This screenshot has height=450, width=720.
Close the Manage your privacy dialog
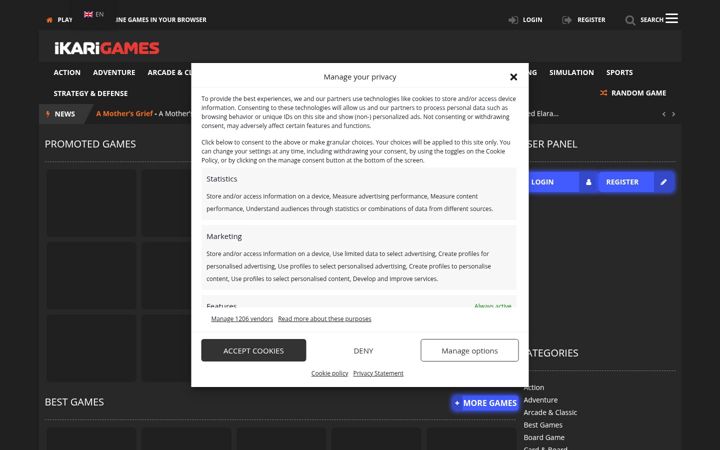click(513, 77)
